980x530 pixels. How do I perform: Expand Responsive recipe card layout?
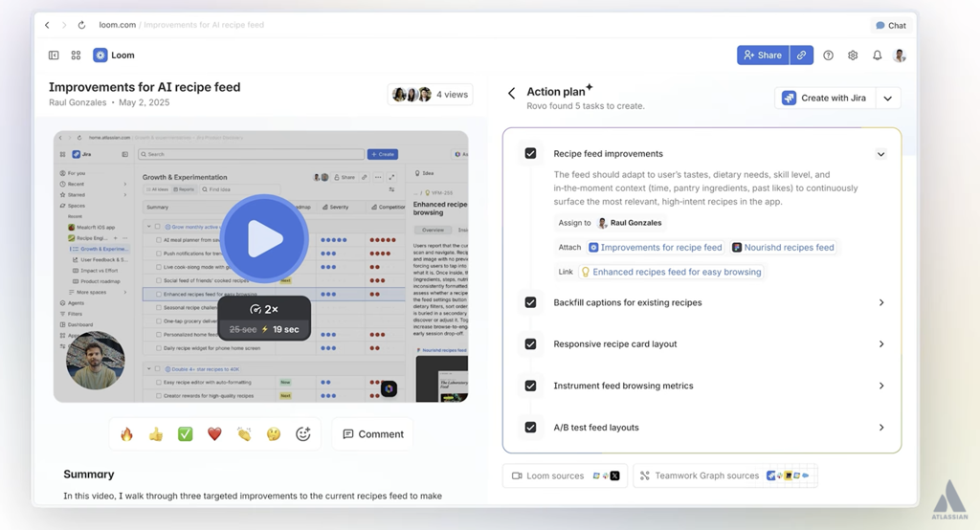(881, 343)
